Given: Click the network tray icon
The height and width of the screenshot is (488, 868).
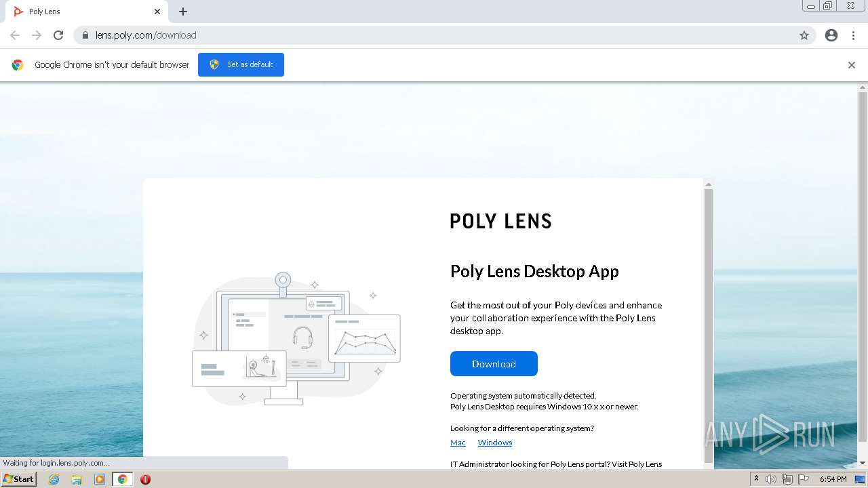Looking at the screenshot, I should click(x=787, y=479).
